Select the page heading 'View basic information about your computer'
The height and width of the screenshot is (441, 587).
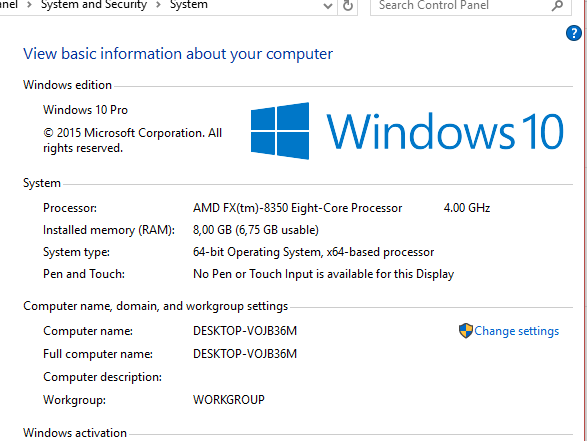(x=178, y=54)
